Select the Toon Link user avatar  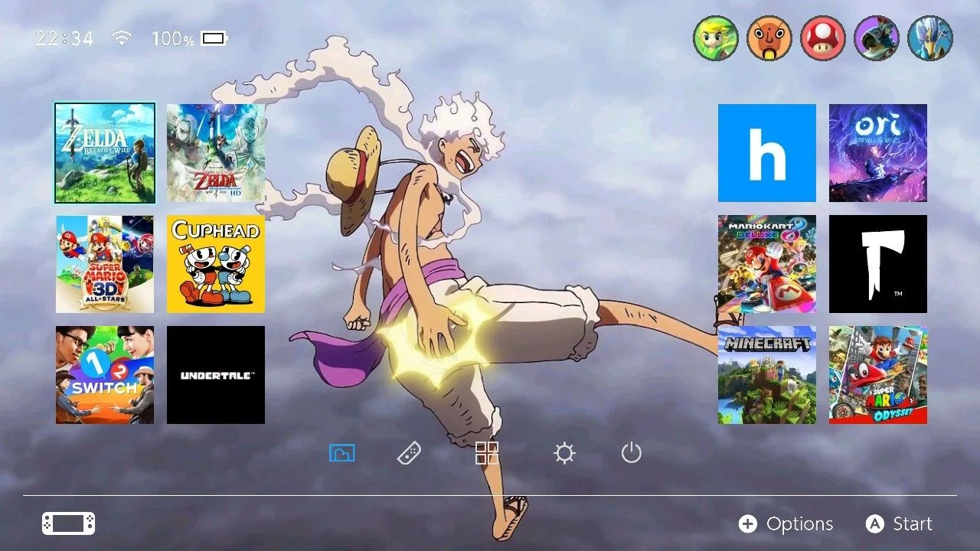coord(716,38)
